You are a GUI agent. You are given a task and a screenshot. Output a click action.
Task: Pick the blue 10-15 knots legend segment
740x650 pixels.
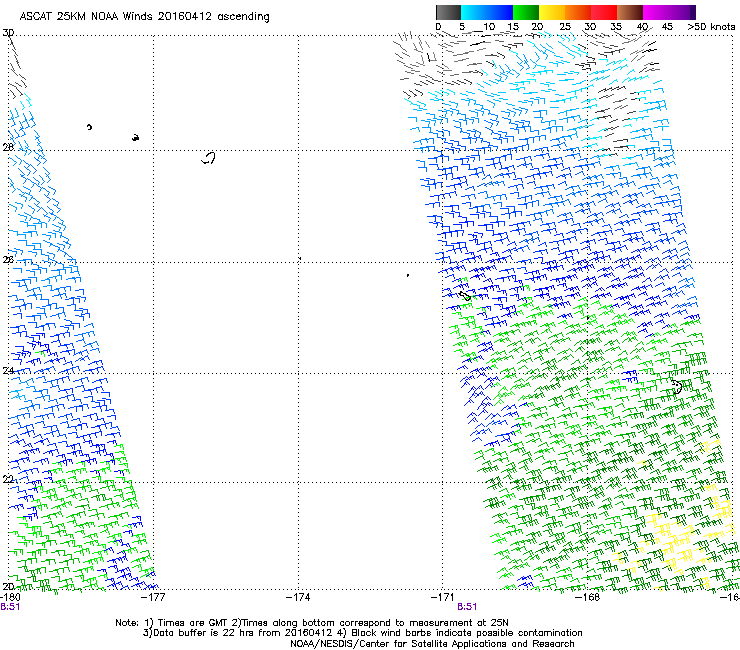pyautogui.click(x=500, y=12)
